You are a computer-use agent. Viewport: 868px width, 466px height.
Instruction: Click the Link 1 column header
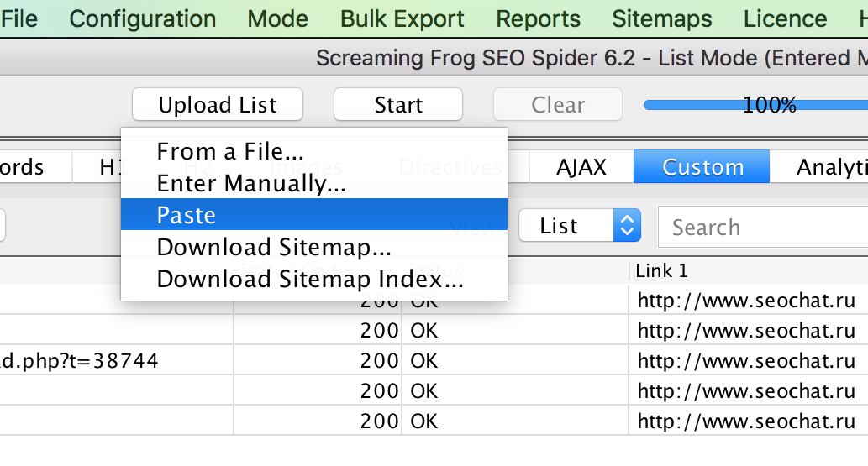pos(749,270)
